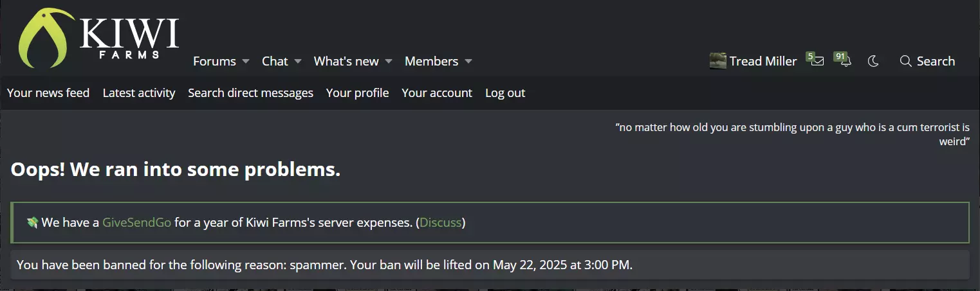Screen dimensions: 980x291
Task: Select Latest activity tab
Action: point(139,93)
